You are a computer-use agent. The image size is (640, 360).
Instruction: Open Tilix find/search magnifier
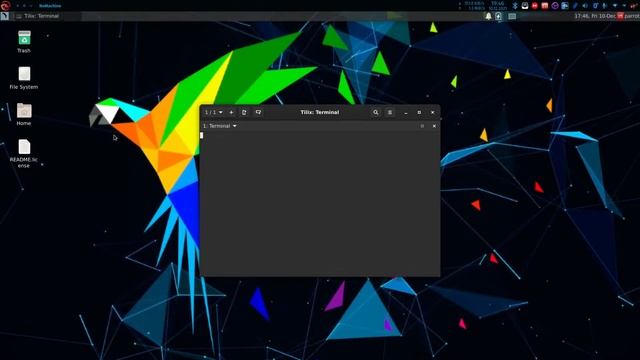[x=376, y=112]
